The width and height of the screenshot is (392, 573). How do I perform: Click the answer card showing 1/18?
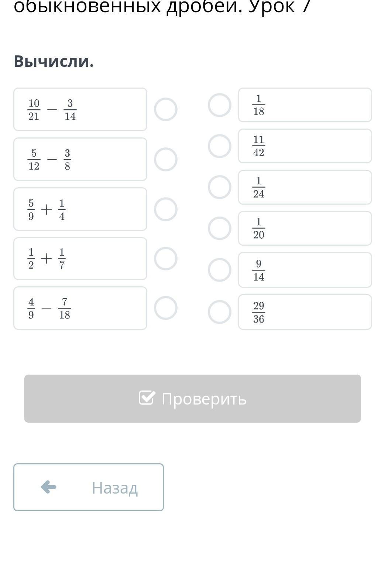point(305,105)
